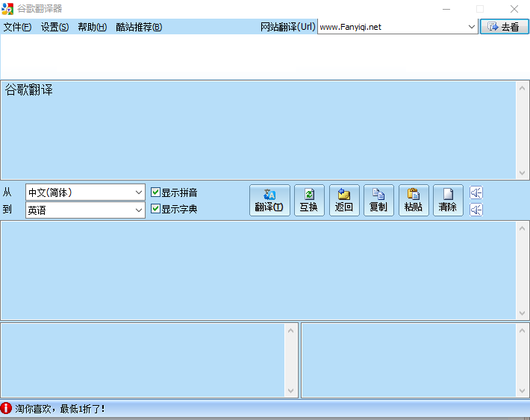Image resolution: width=530 pixels, height=420 pixels.
Task: Toggle the 显示字典 checkbox
Action: [174, 209]
